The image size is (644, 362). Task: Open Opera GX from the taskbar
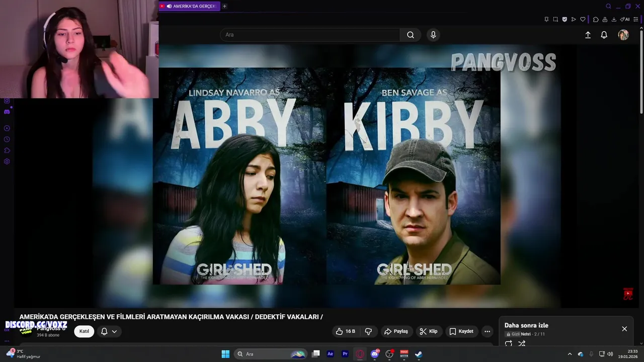click(360, 354)
